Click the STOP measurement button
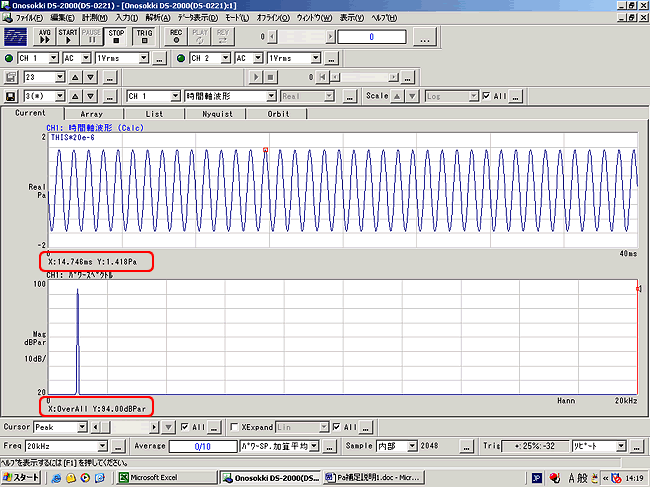Image resolution: width=650 pixels, height=487 pixels. click(x=116, y=36)
